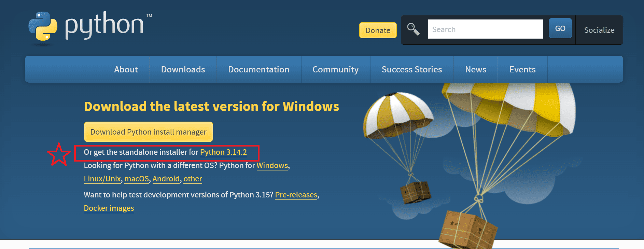The width and height of the screenshot is (644, 249).
Task: Open Success Stories in the navigation bar
Action: [411, 69]
